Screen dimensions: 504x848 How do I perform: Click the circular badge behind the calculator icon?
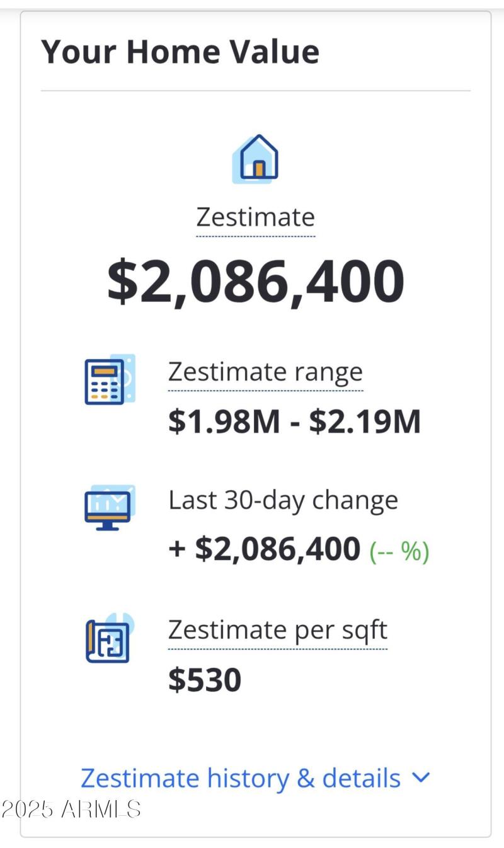pos(126,378)
